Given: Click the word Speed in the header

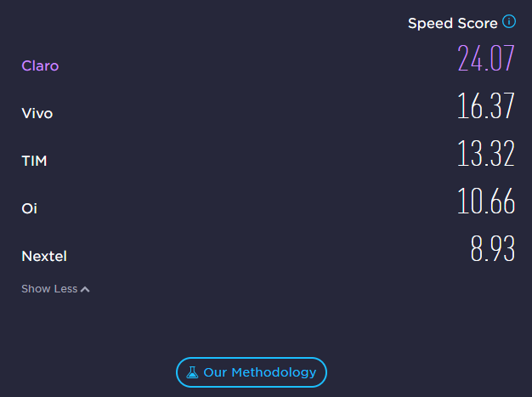Looking at the screenshot, I should point(431,24).
